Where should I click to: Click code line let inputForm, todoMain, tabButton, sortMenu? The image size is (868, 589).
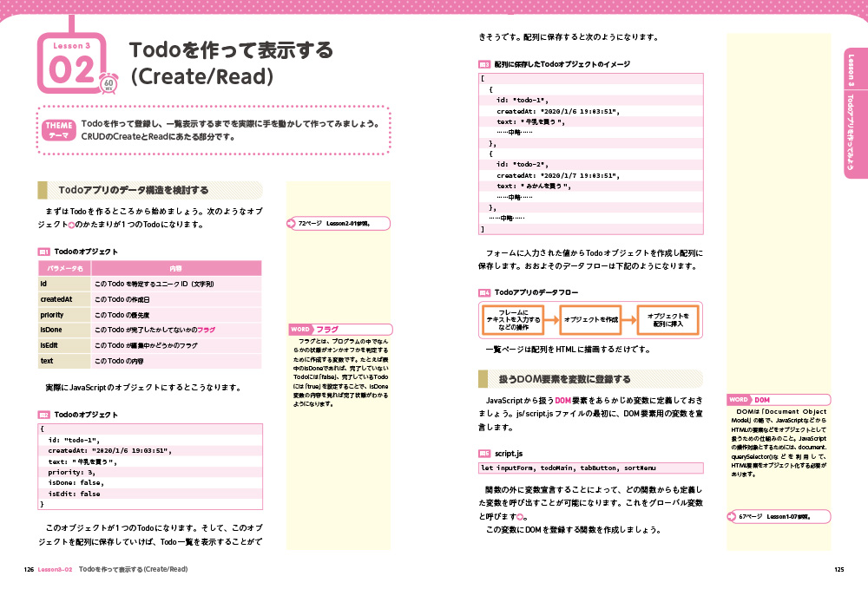pyautogui.click(x=568, y=468)
